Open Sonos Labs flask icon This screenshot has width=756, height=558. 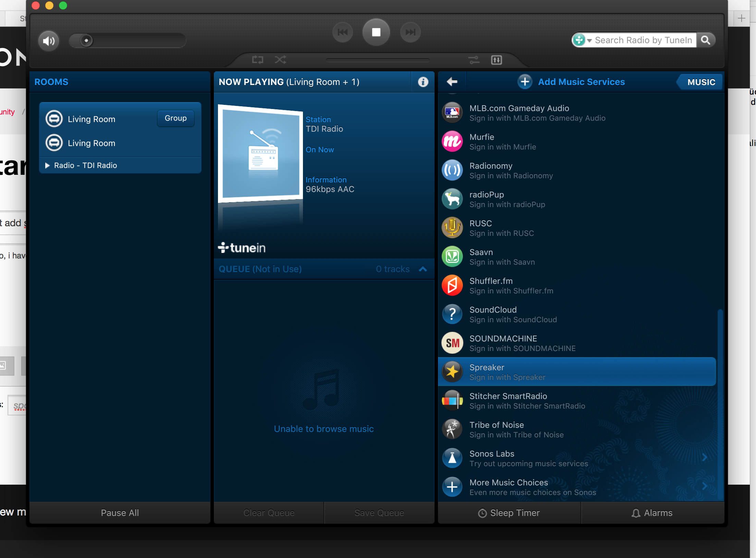coord(452,458)
